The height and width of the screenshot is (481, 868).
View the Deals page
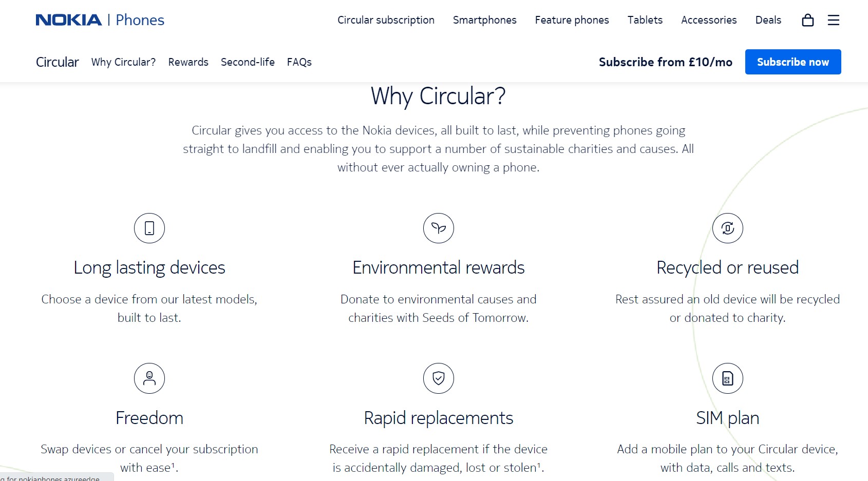(768, 20)
